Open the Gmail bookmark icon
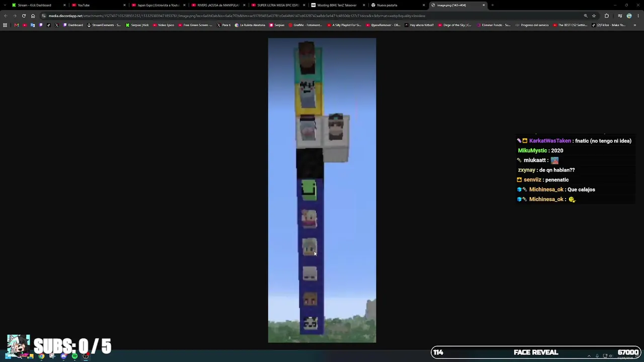644x362 pixels. click(16, 25)
